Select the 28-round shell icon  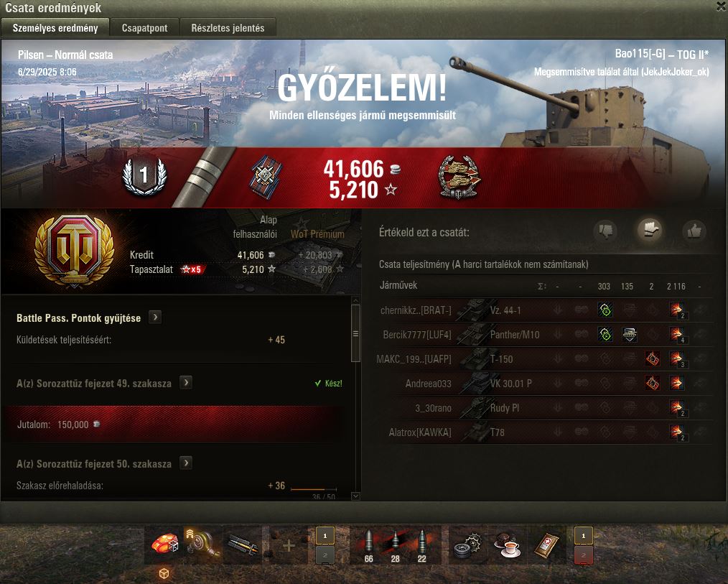tap(395, 545)
